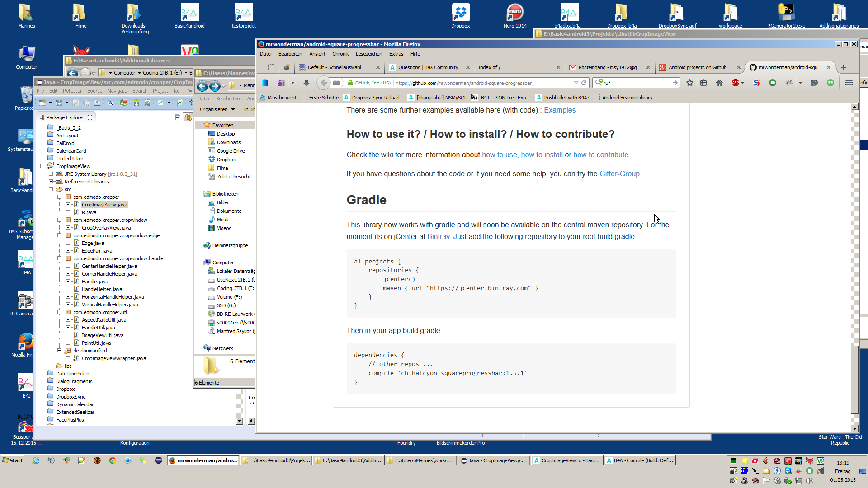Screen dimensions: 868x488
Task: Click the Firefox home button
Action: coord(719,83)
